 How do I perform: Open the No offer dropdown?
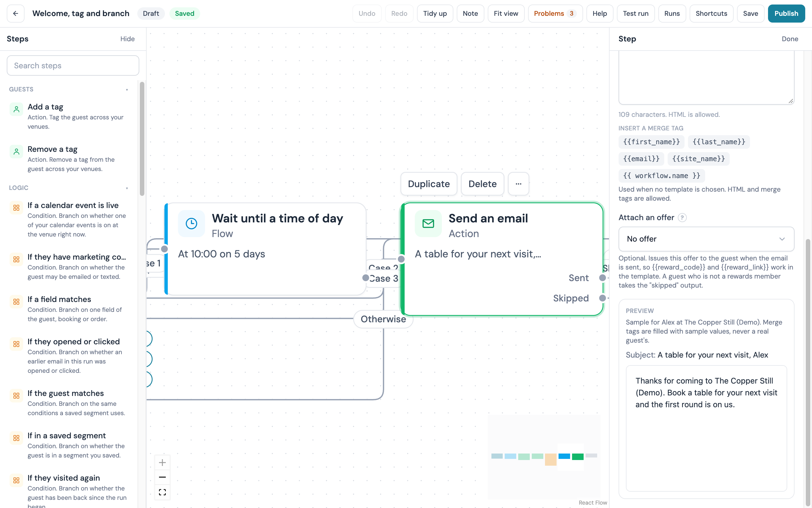click(706, 239)
